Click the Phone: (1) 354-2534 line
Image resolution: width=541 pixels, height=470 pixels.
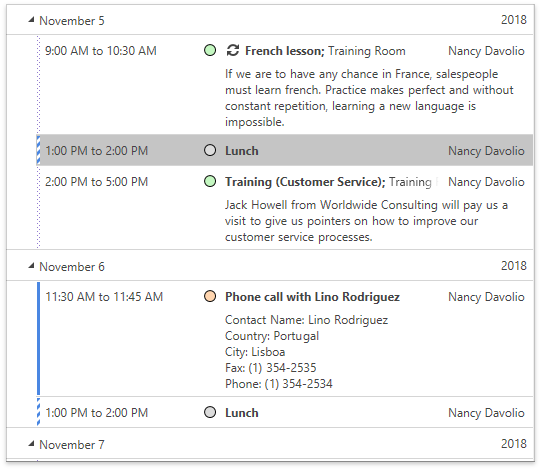tap(279, 384)
